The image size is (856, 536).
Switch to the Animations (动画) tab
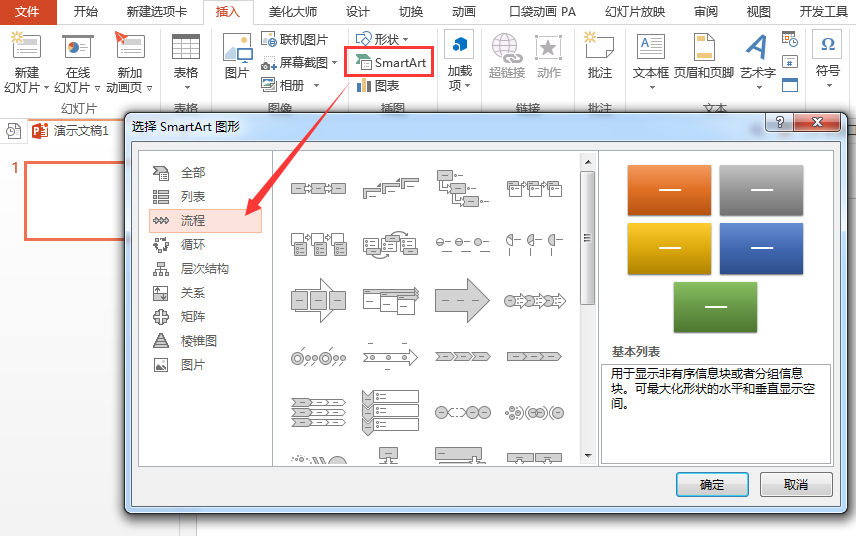[x=463, y=11]
